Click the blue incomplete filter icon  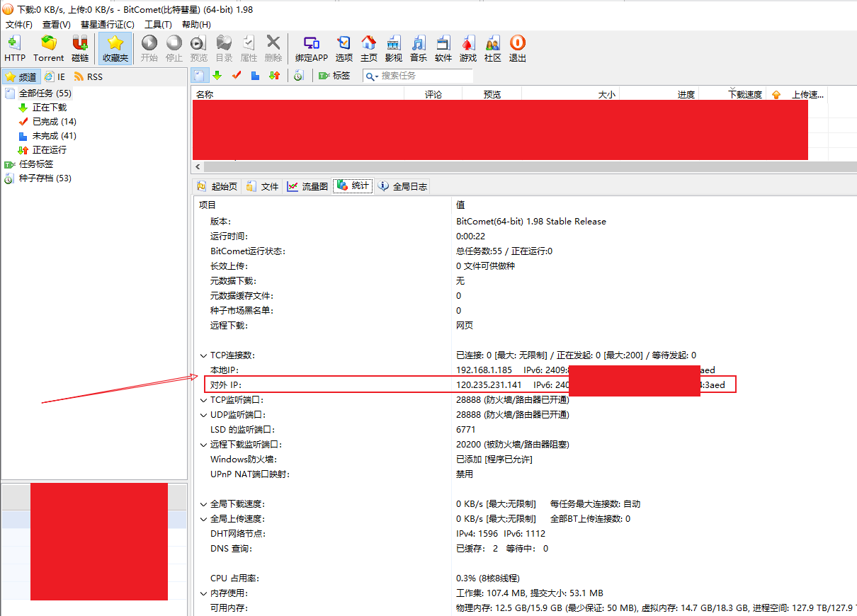(x=256, y=75)
